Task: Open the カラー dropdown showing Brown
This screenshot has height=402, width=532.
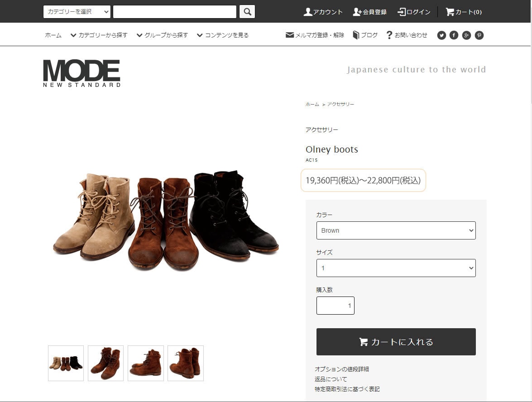Action: [x=396, y=230]
